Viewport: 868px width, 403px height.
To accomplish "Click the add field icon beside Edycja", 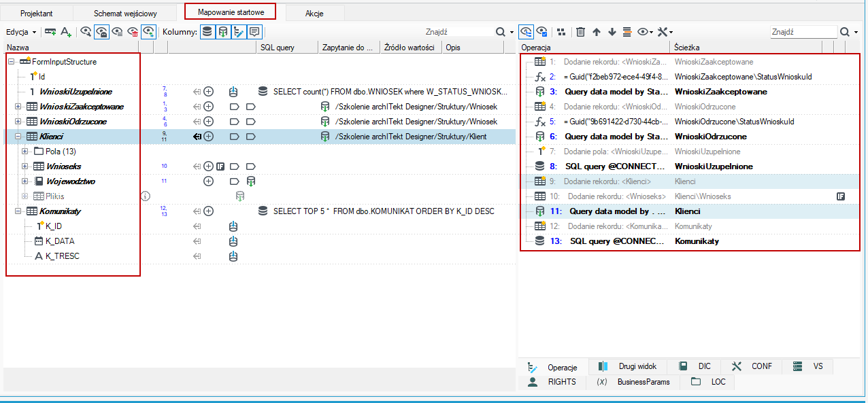I will (x=50, y=32).
